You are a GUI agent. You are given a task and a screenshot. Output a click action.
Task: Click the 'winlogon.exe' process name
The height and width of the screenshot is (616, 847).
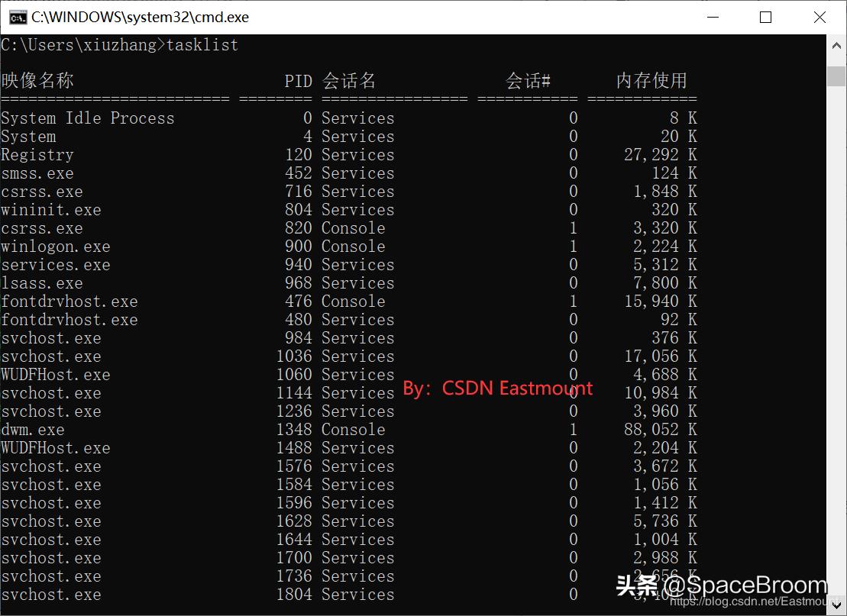56,247
